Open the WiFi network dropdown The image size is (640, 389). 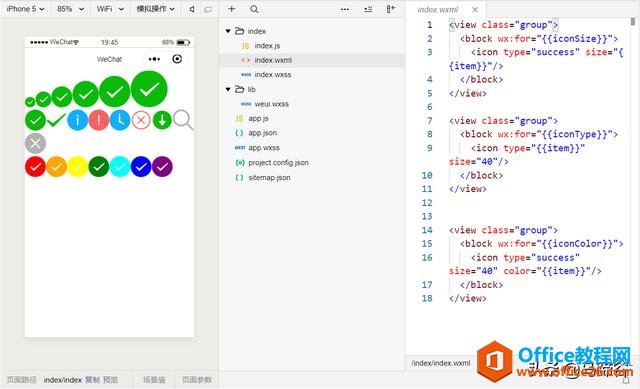(110, 9)
